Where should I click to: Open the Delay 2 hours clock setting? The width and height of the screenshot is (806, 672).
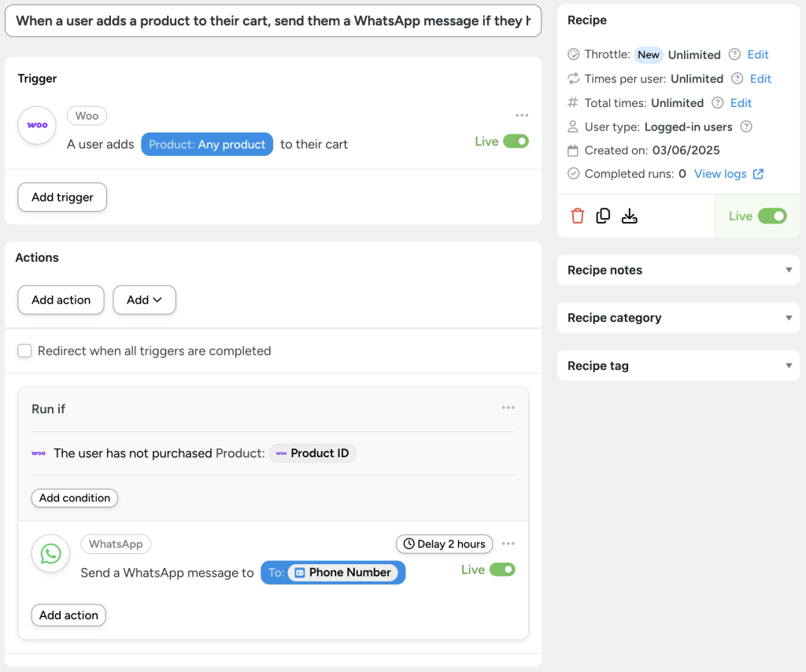444,544
